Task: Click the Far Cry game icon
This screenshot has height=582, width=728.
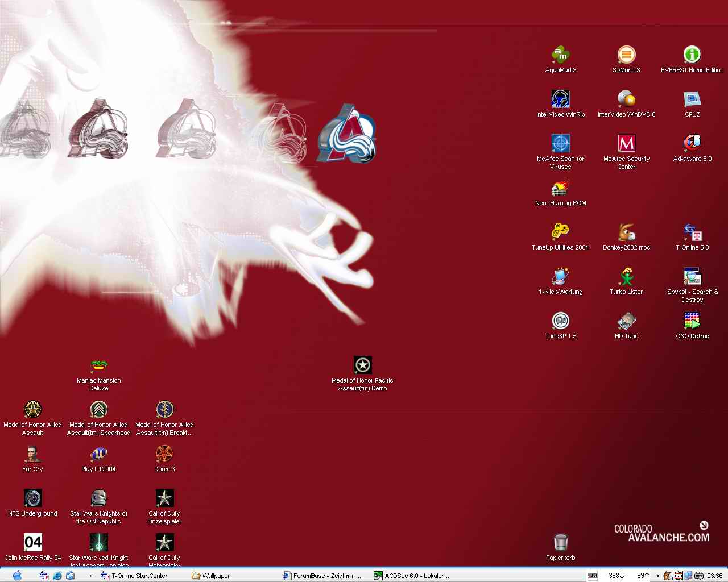Action: click(32, 454)
